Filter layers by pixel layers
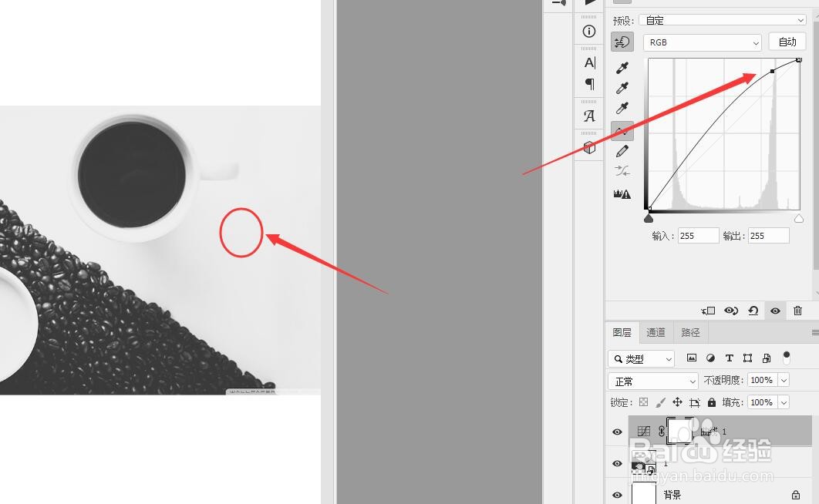819x504 pixels. click(x=692, y=358)
